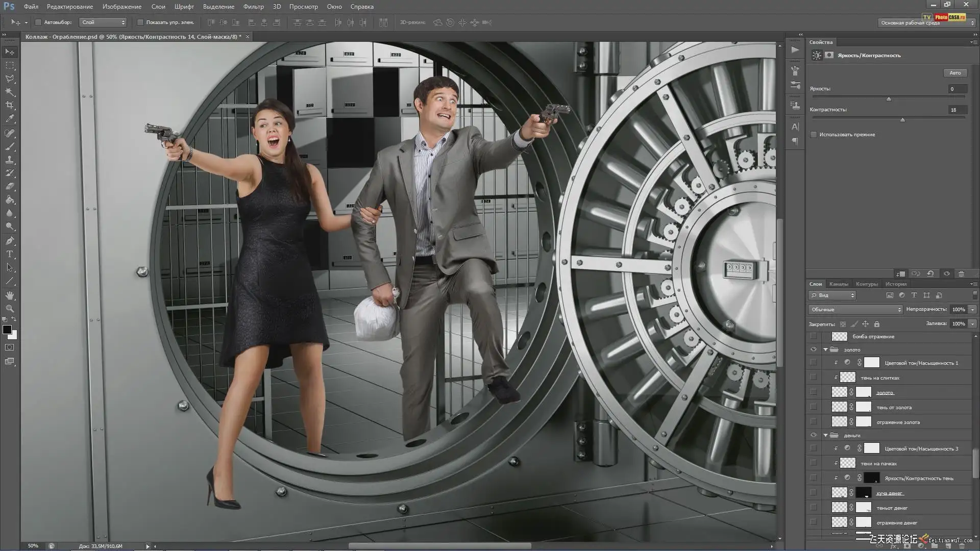
Task: Select the Pen tool
Action: (x=10, y=241)
